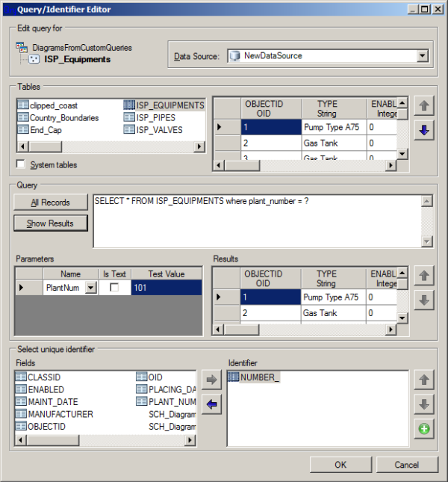Select the OBJECTID field in Fields list
448x482 pixels.
tap(40, 427)
